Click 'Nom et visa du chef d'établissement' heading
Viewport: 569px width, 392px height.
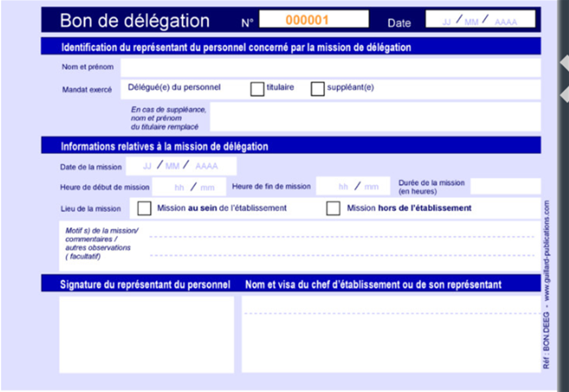tap(373, 285)
